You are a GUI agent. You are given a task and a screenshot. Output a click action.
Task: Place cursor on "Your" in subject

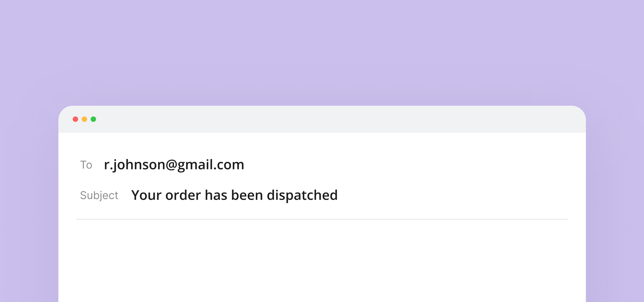(146, 195)
